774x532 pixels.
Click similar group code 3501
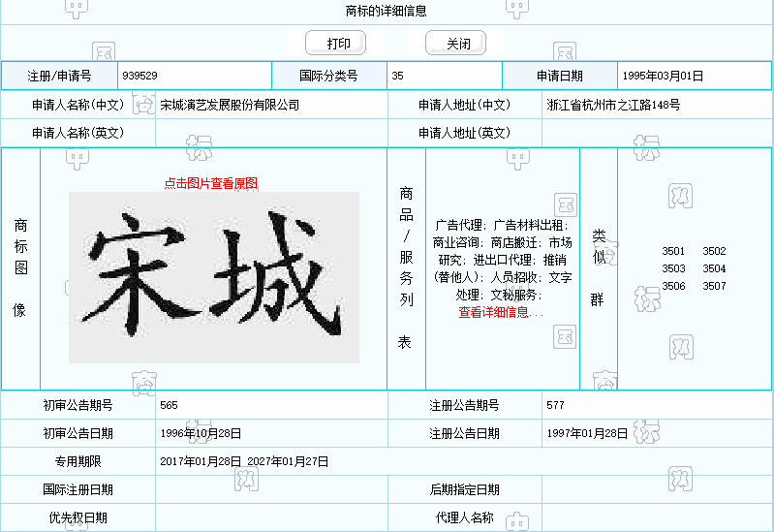point(673,251)
